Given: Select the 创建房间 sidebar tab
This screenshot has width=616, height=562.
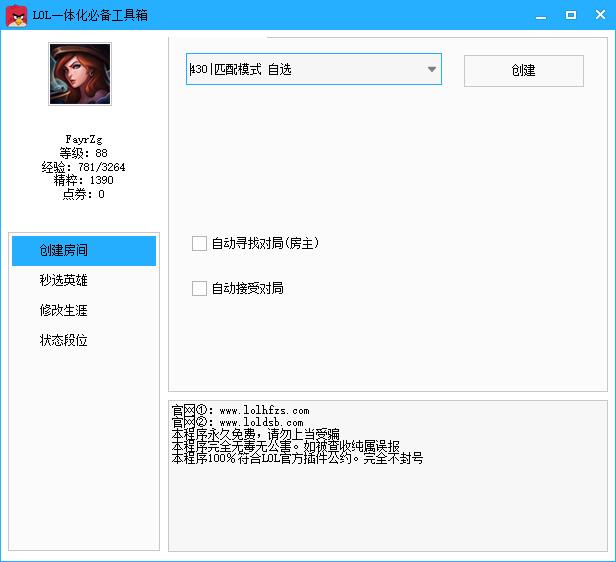Looking at the screenshot, I should [84, 251].
